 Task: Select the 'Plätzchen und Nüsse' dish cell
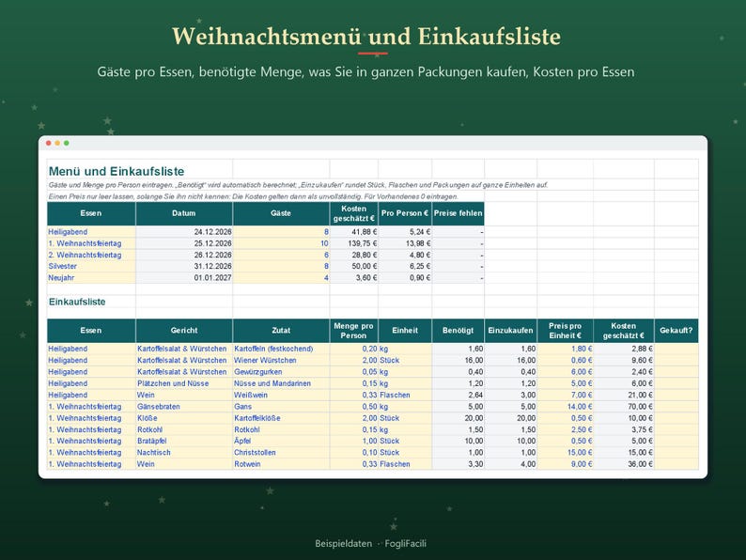[x=184, y=383]
